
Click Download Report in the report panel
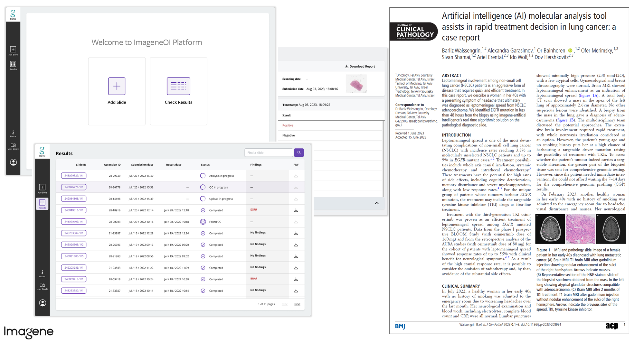360,67
